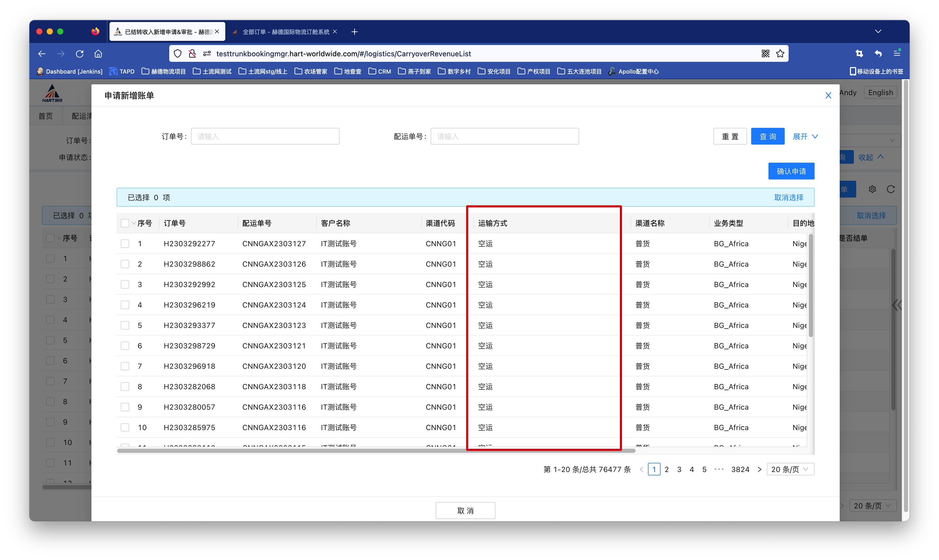The width and height of the screenshot is (939, 560).
Task: Collapse filters using 收起 link
Action: [870, 157]
